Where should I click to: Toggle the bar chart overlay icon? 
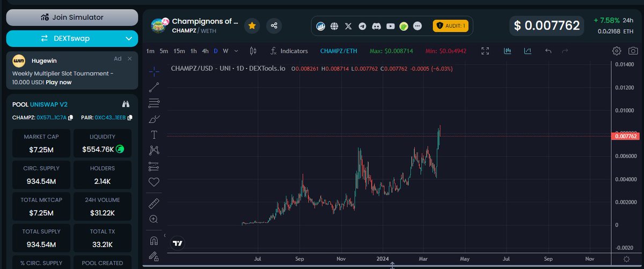528,51
